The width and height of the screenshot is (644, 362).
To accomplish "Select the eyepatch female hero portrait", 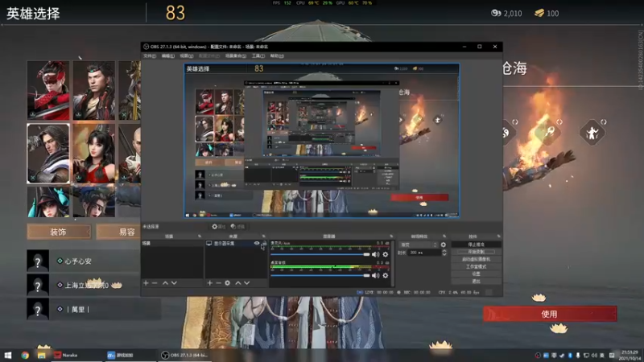I will (94, 202).
